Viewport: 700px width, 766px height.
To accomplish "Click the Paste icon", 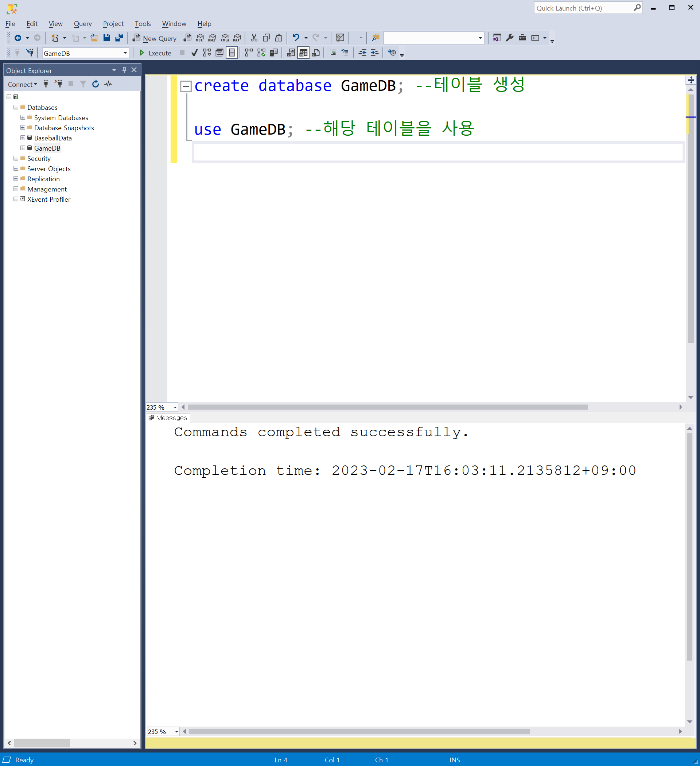I will [x=279, y=38].
